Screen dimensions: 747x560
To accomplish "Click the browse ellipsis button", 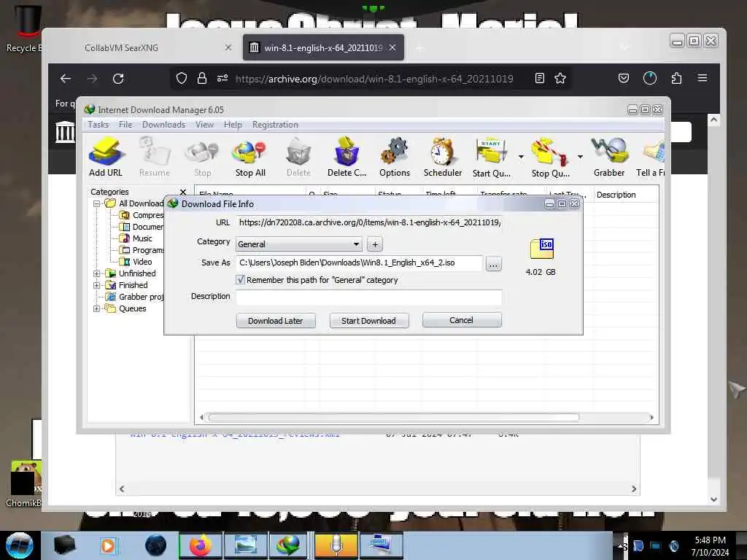I will [x=494, y=263].
